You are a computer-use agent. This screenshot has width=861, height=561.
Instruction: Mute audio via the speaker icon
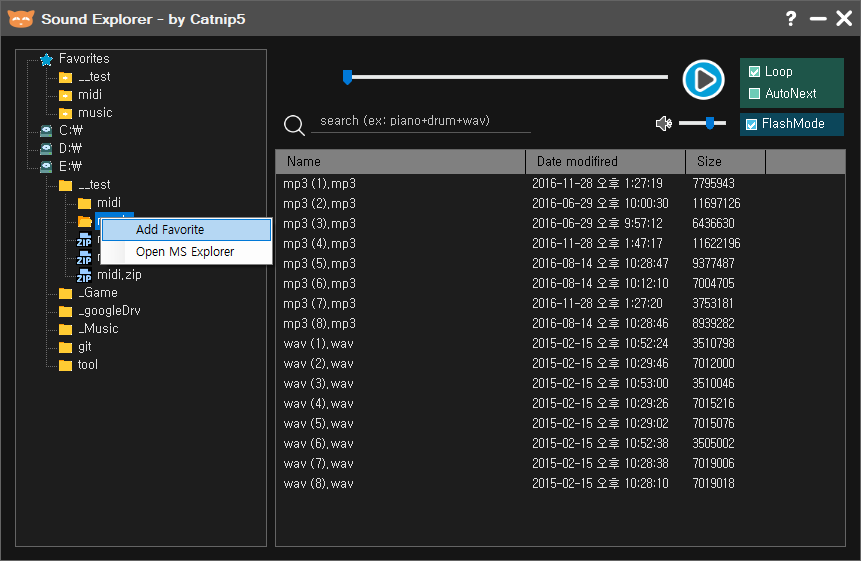(664, 124)
